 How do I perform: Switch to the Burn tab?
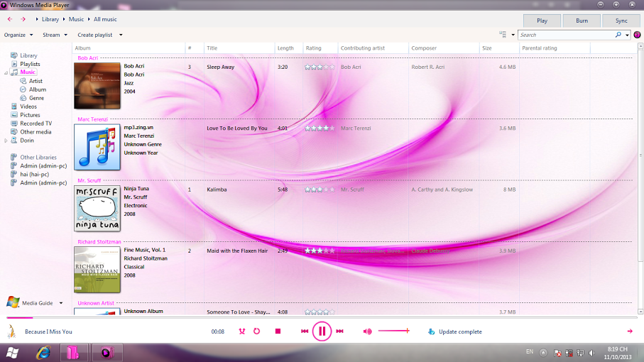point(582,21)
